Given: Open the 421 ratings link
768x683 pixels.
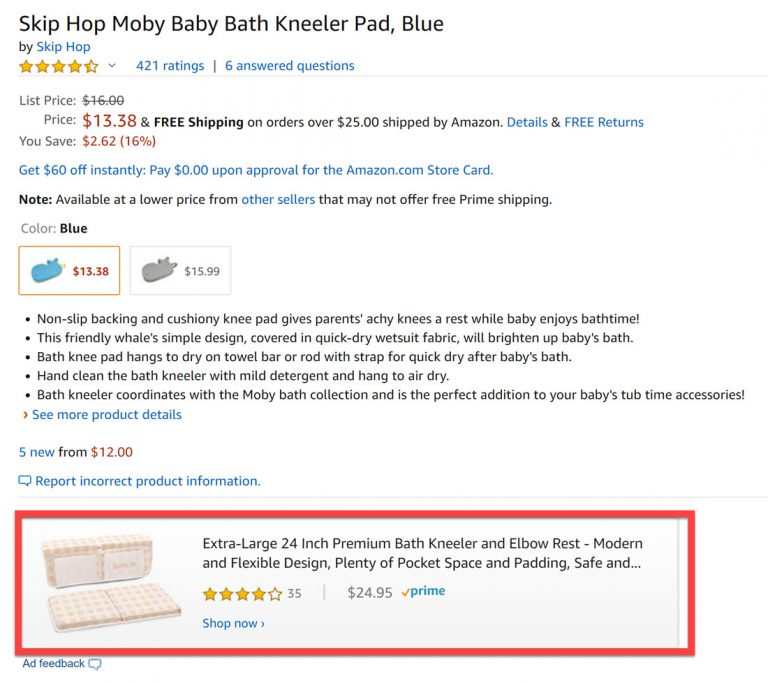Looking at the screenshot, I should point(169,66).
